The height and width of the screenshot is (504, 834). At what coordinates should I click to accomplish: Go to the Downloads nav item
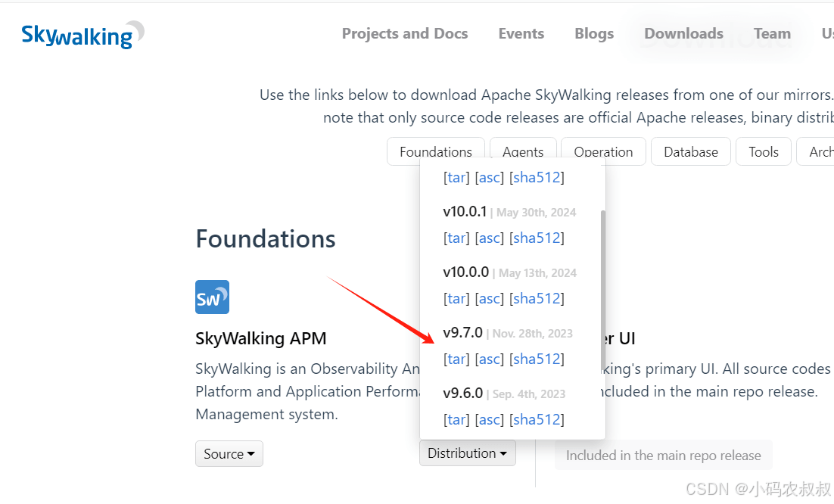[683, 33]
